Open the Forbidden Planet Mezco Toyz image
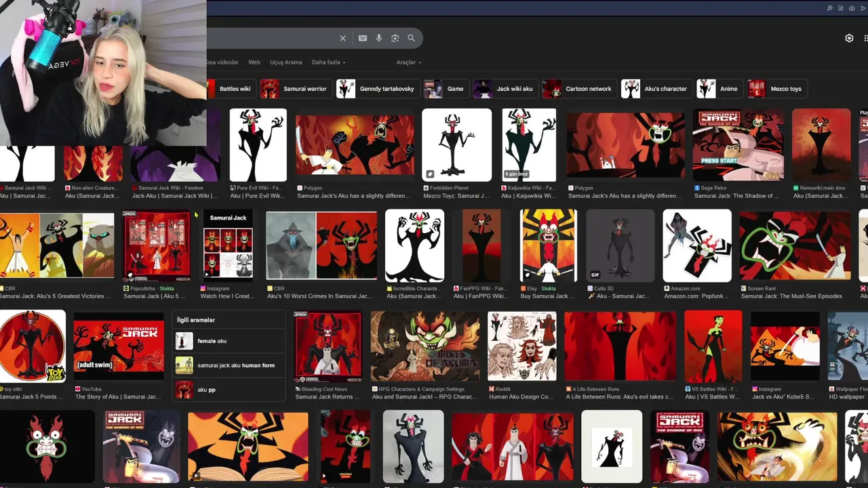The width and height of the screenshot is (868, 488). click(456, 145)
